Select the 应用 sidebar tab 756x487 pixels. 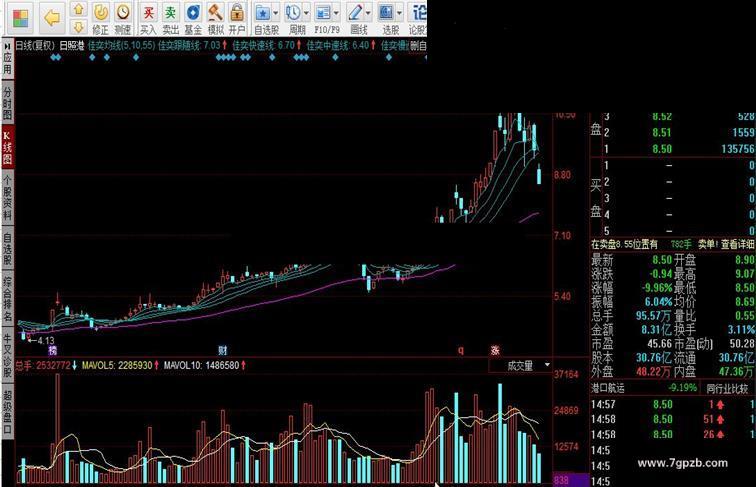[x=7, y=58]
